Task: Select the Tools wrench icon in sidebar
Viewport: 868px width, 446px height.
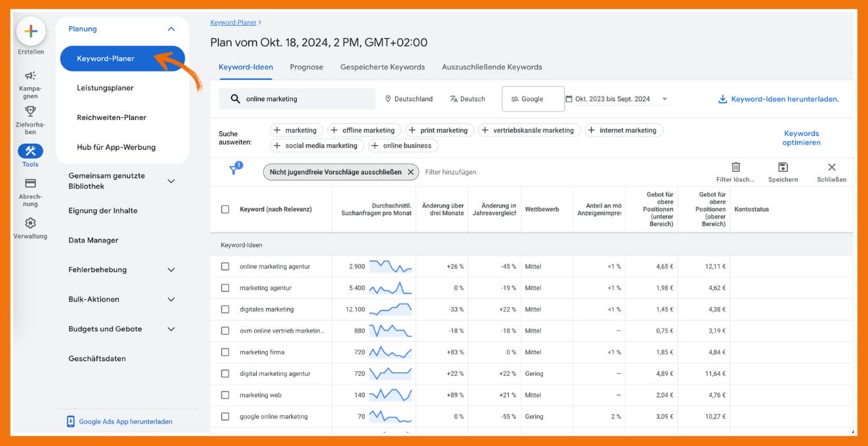Action: point(30,151)
